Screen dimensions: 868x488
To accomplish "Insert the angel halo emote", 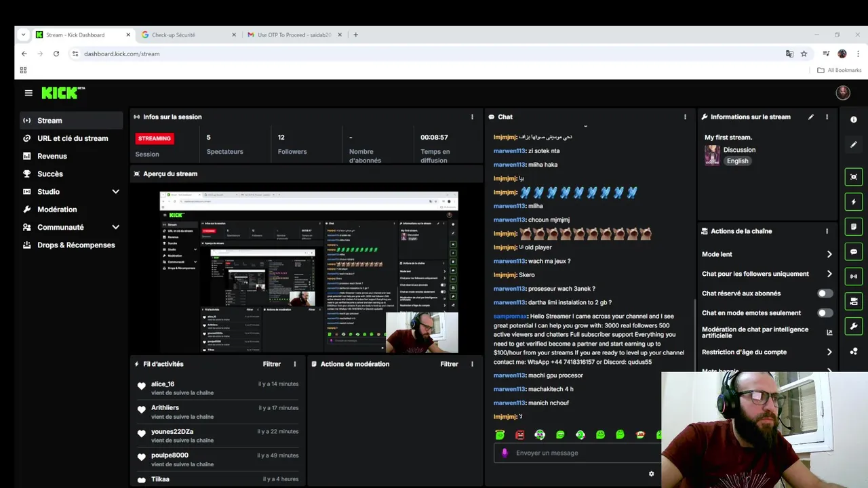I will (x=500, y=434).
